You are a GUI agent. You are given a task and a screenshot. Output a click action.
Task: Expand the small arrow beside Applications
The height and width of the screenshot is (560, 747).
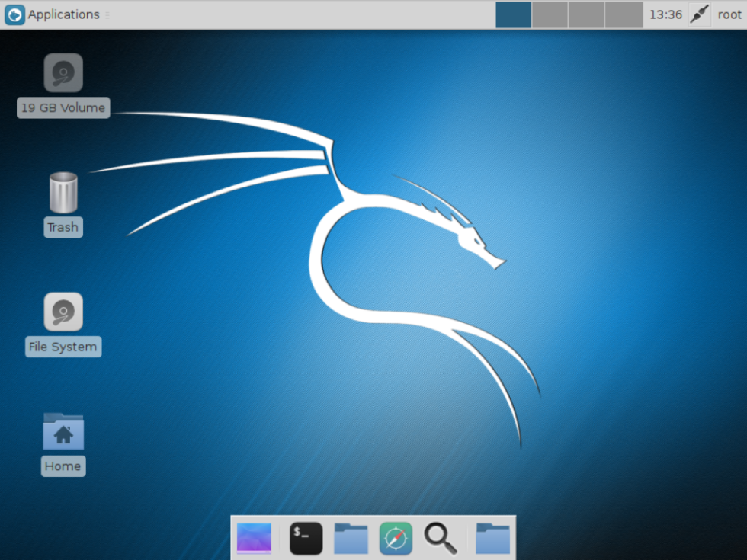(106, 14)
